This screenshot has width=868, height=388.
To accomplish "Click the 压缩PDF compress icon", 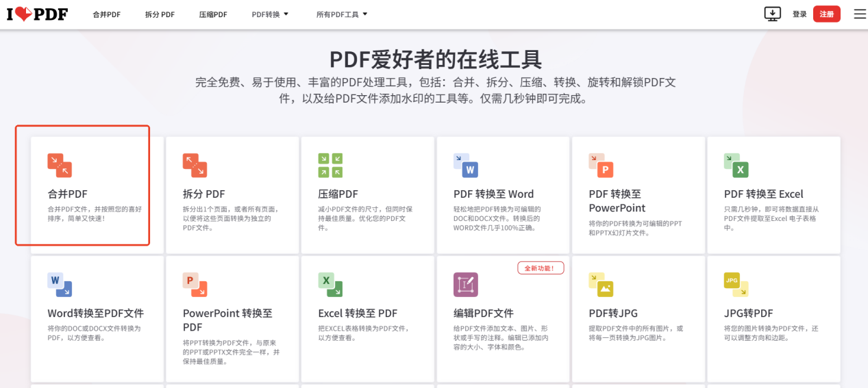I will tap(330, 165).
